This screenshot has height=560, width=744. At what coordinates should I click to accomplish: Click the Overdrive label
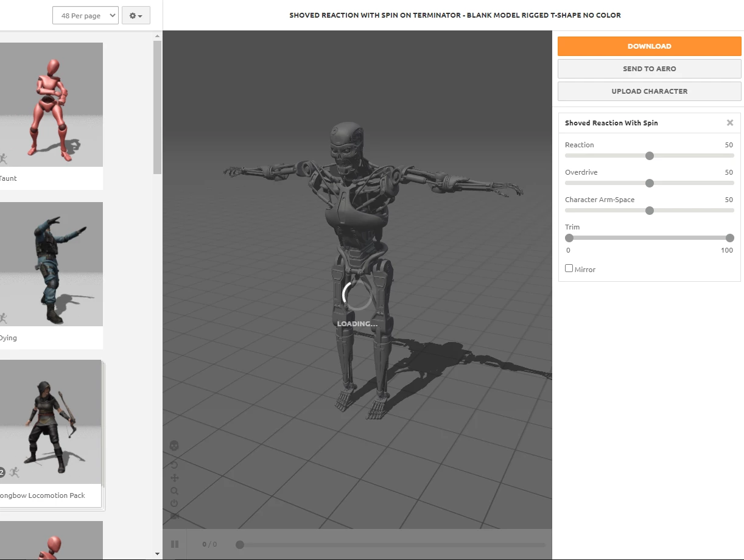click(581, 172)
